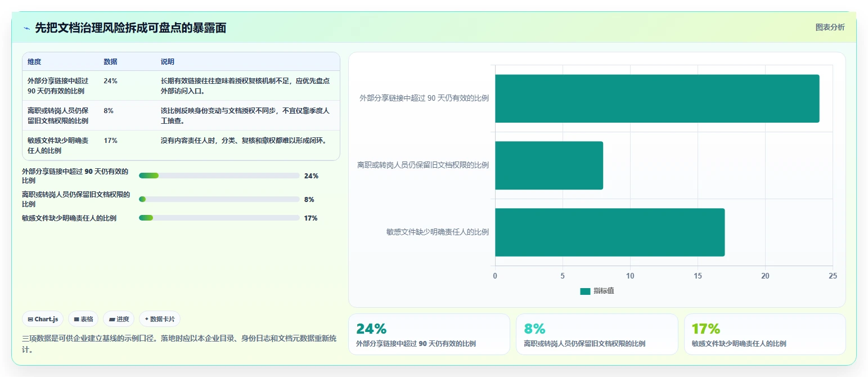868x377 pixels.
Task: Click the 敏感文件缺少明确责任人 bar in the chart
Action: pyautogui.click(x=610, y=232)
